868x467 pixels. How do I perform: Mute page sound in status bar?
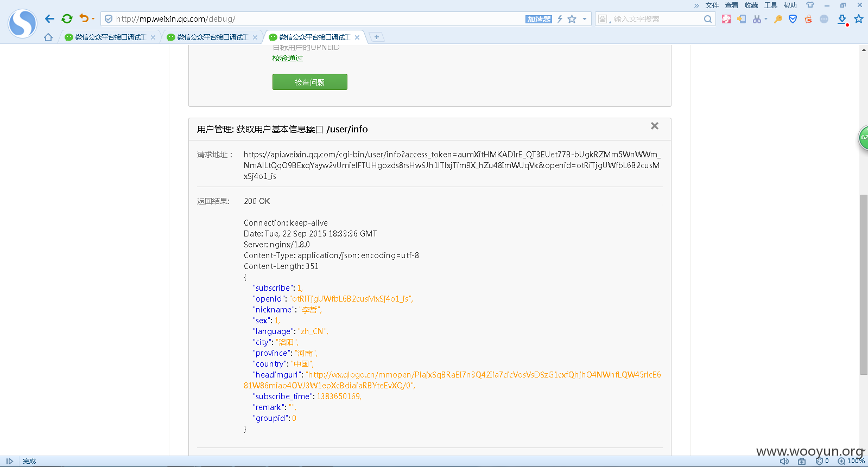(784, 461)
